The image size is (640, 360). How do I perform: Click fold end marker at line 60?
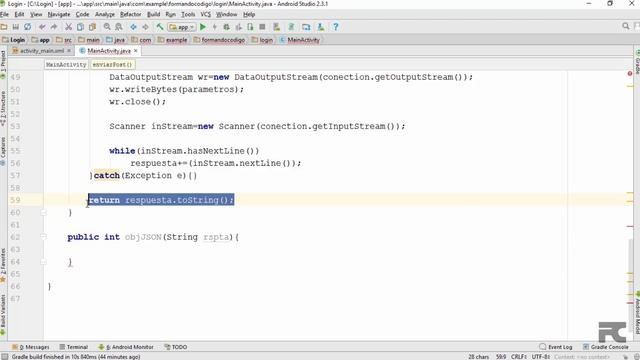(43, 212)
